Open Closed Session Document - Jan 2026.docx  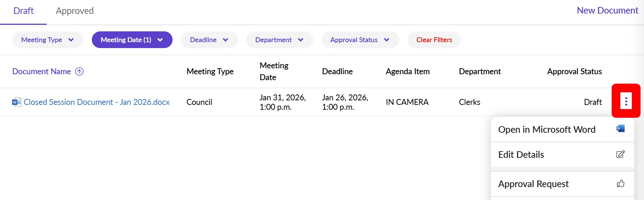[x=96, y=102]
